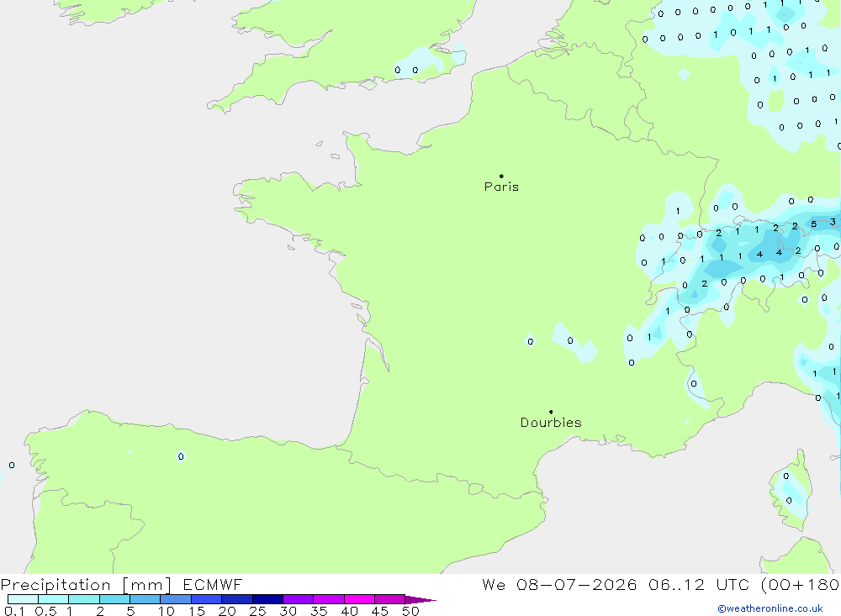The image size is (841, 616).
Task: Click the Dourbies location label
Action: 551,423
